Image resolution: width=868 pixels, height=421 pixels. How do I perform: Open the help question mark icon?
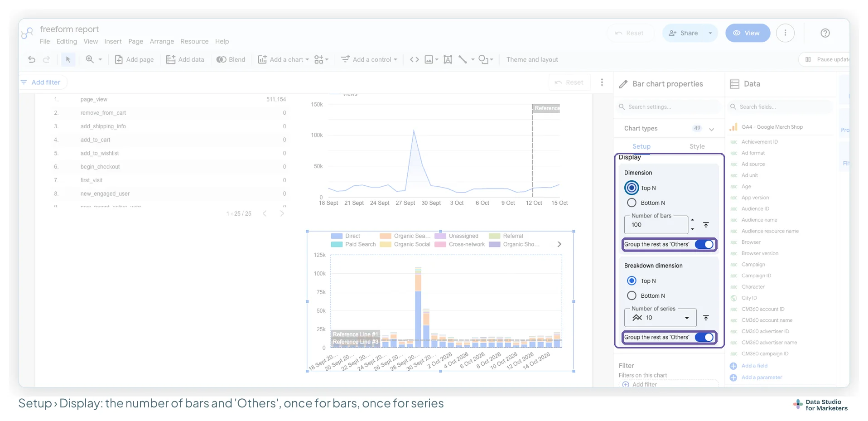click(x=825, y=33)
